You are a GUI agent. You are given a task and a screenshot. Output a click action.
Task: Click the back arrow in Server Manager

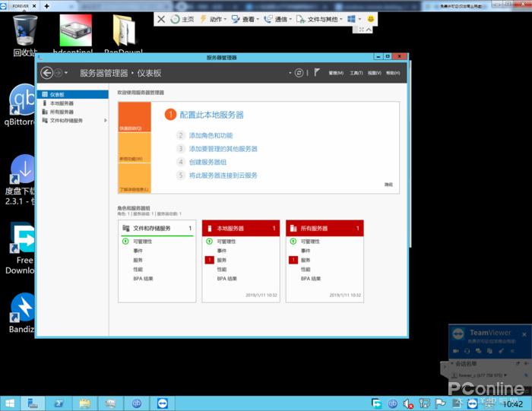pyautogui.click(x=47, y=73)
